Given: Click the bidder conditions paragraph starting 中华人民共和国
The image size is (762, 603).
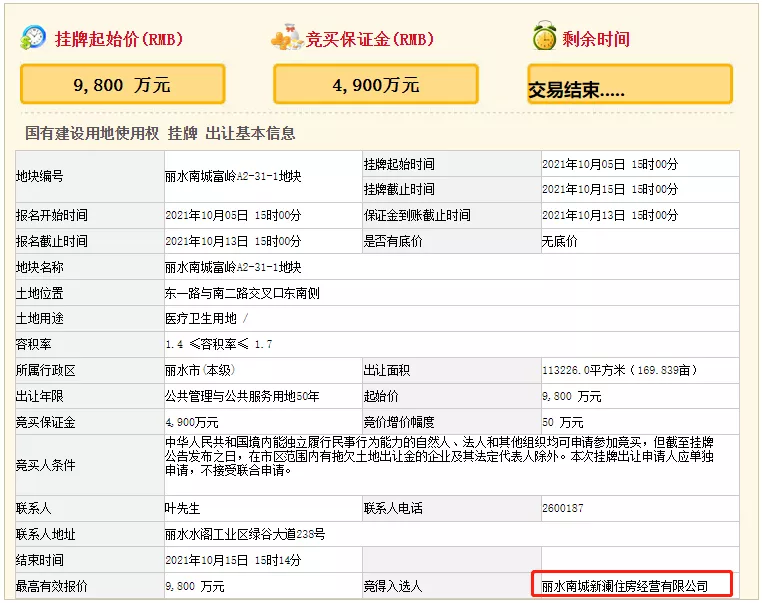Looking at the screenshot, I should (x=439, y=456).
